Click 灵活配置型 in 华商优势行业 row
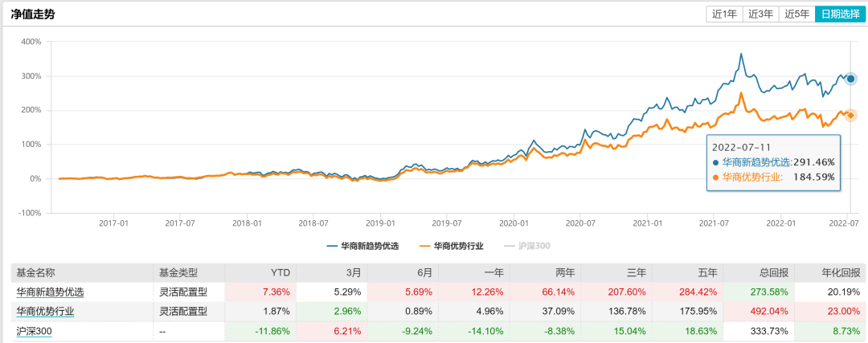The image size is (868, 343). tap(183, 311)
